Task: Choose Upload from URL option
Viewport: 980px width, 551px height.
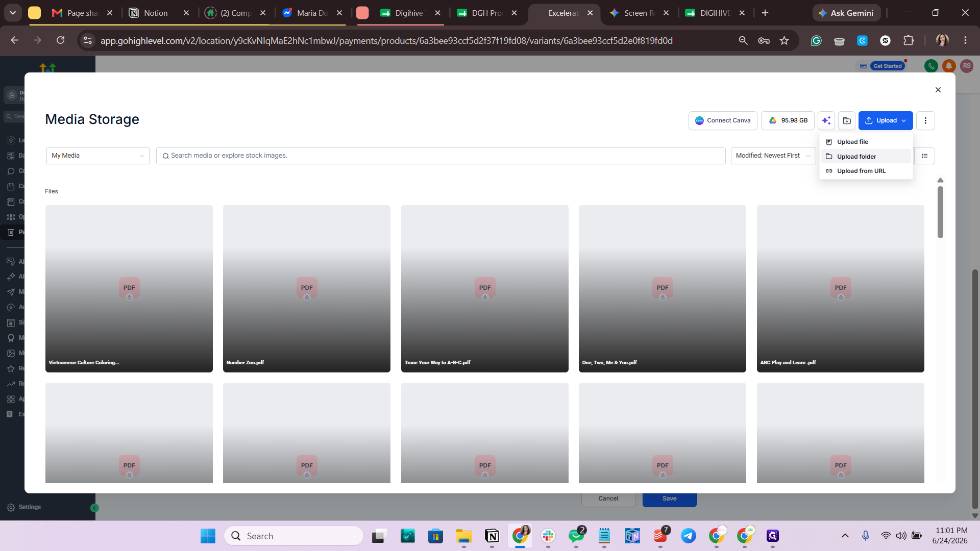Action: pyautogui.click(x=866, y=171)
